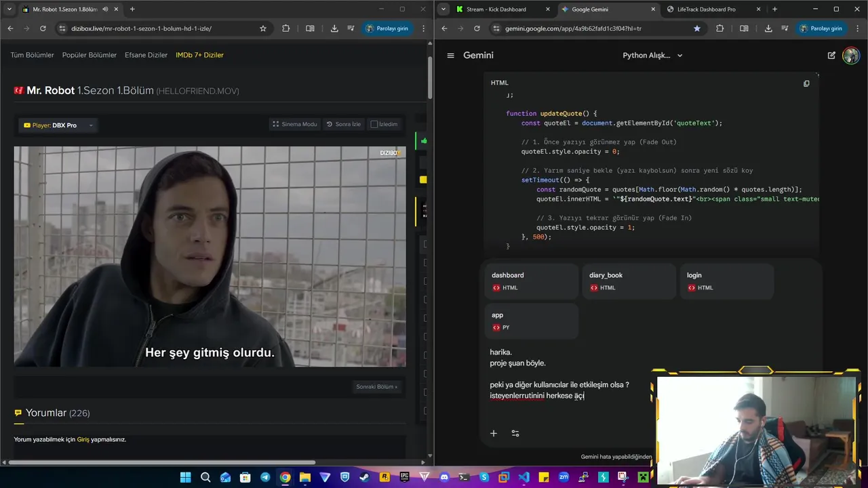Tick the İzledim watched checkbox
868x488 pixels.
(x=374, y=124)
